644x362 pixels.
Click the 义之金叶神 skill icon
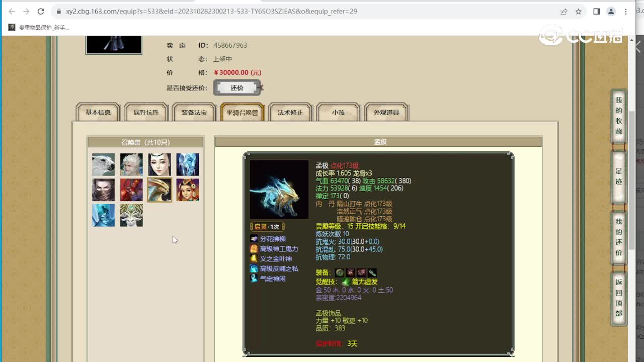[x=254, y=258]
